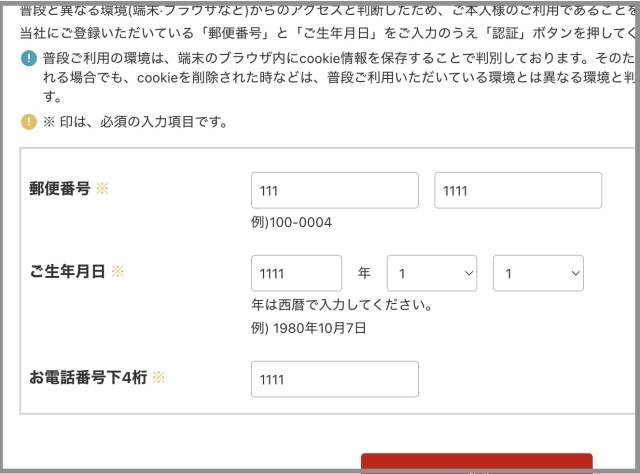
Task: Click the 年 label after the year field
Action: (x=364, y=273)
